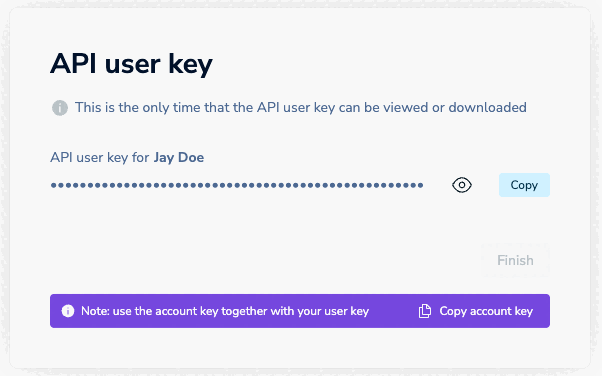602x376 pixels.
Task: Select the masked API key dots field
Action: click(237, 185)
